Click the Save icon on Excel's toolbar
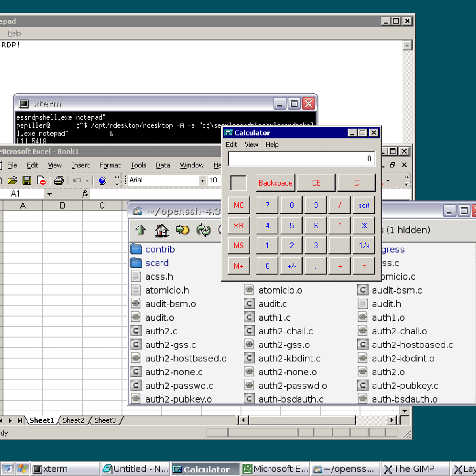476x476 pixels. pos(27,180)
